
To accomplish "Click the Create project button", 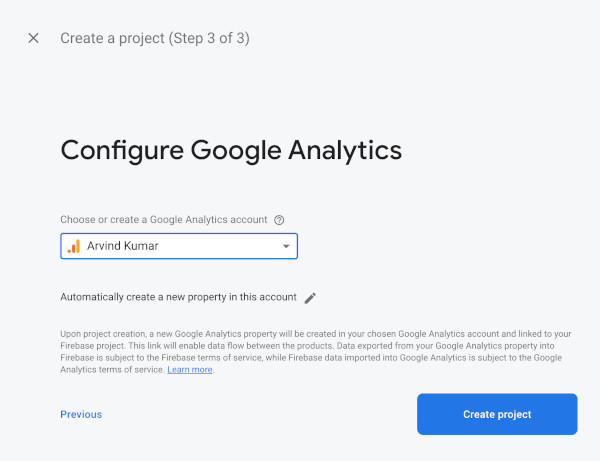I will [x=497, y=414].
